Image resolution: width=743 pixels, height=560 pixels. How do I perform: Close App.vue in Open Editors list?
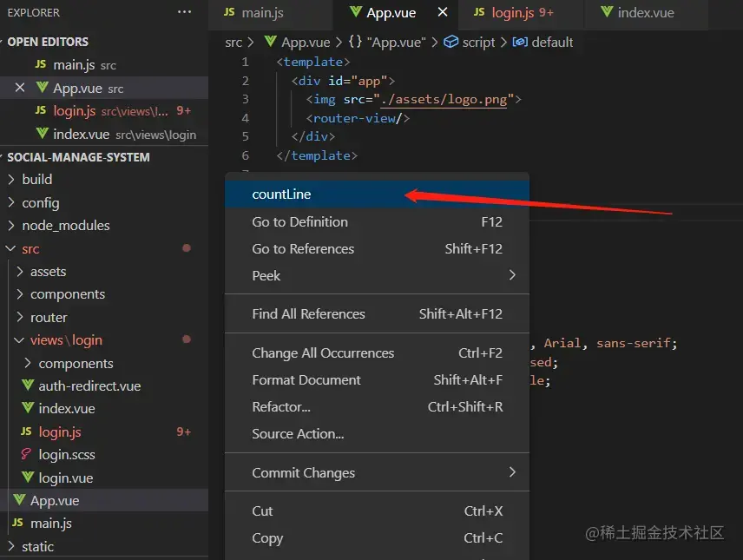pyautogui.click(x=20, y=88)
